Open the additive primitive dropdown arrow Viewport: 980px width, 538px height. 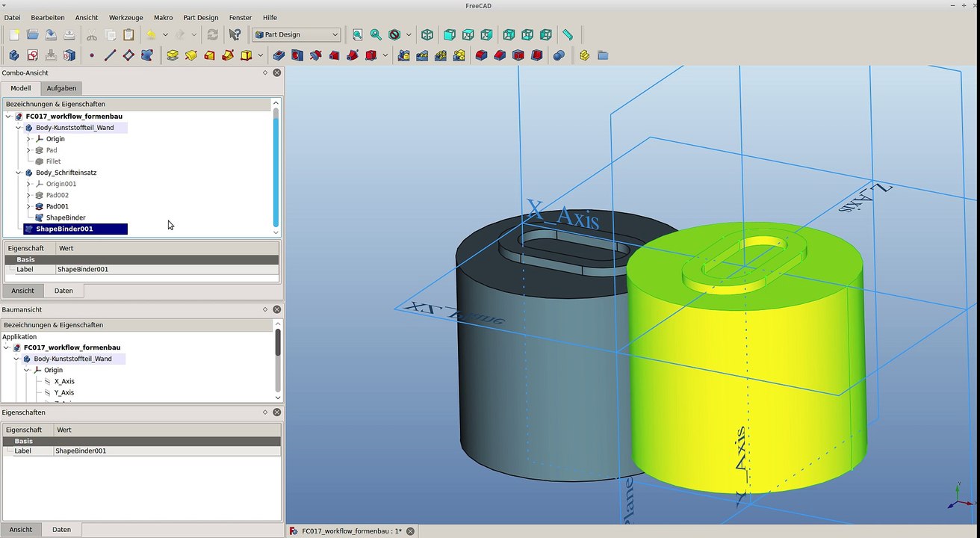pos(261,55)
